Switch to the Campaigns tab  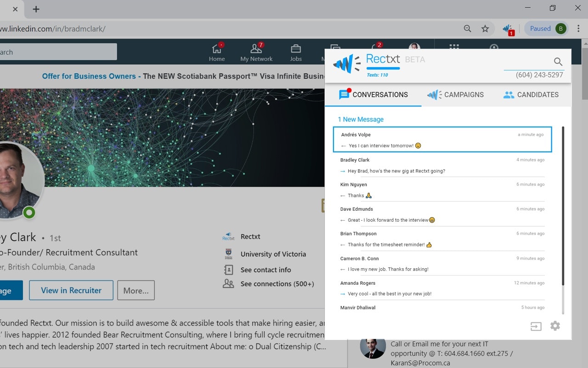tap(455, 95)
